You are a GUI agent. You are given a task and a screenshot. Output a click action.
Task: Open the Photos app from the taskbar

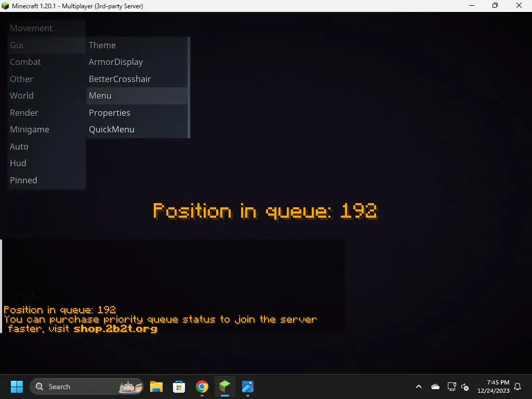(248, 387)
